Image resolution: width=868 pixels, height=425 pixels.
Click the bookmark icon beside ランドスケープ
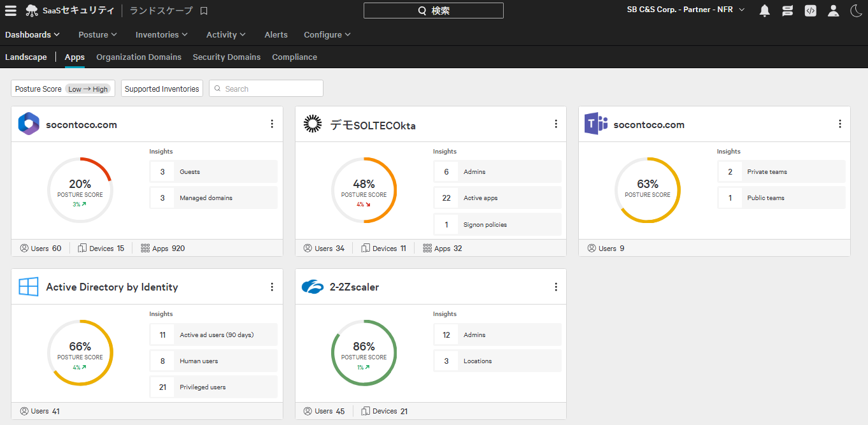pyautogui.click(x=204, y=11)
